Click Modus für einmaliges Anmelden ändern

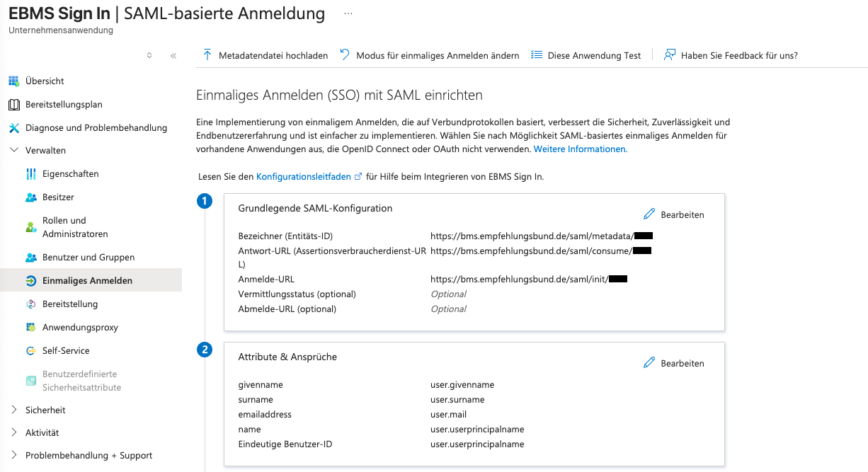[x=430, y=55]
